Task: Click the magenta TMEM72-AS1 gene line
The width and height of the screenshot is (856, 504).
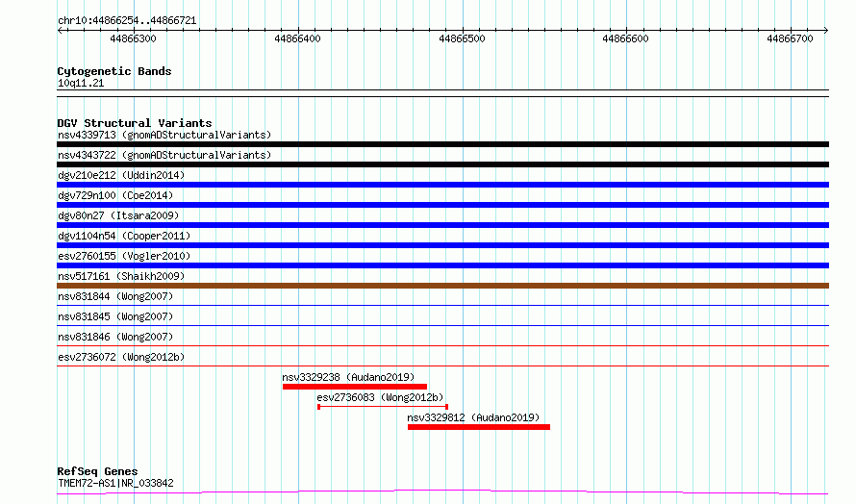Action: pos(442,492)
